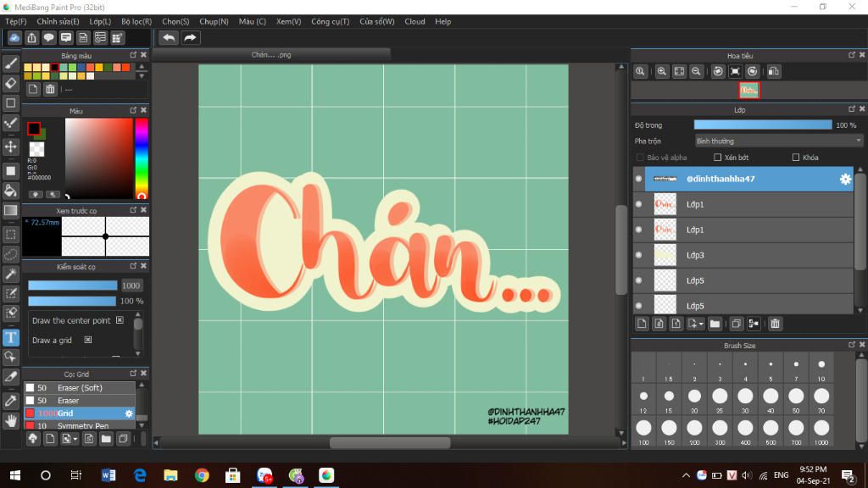Switch to the Chán... .png document tab
The height and width of the screenshot is (488, 868).
coord(271,55)
